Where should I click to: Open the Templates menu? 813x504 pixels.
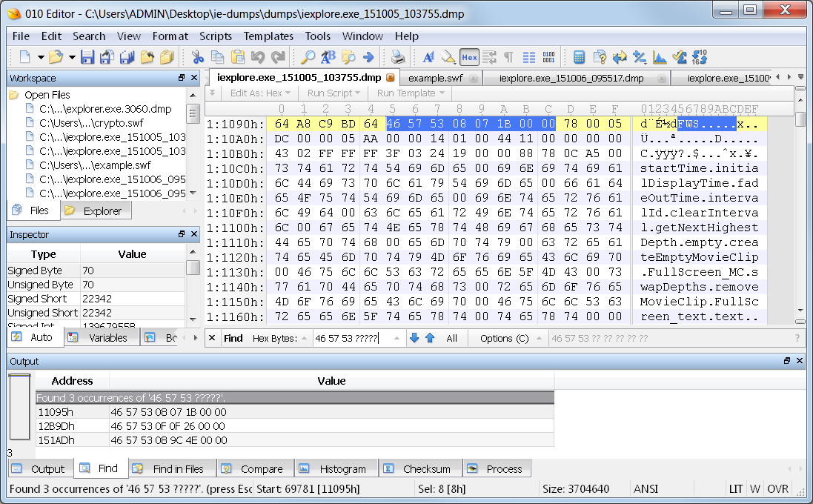point(268,36)
